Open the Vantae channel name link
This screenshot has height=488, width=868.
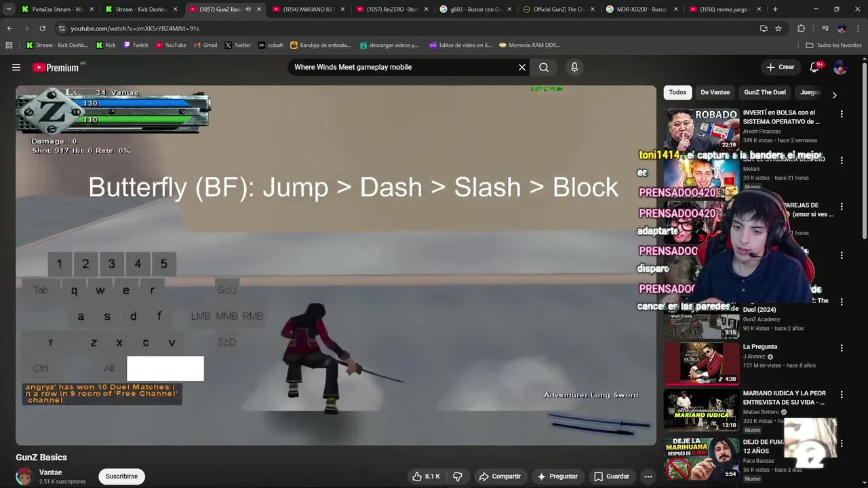coord(51,472)
